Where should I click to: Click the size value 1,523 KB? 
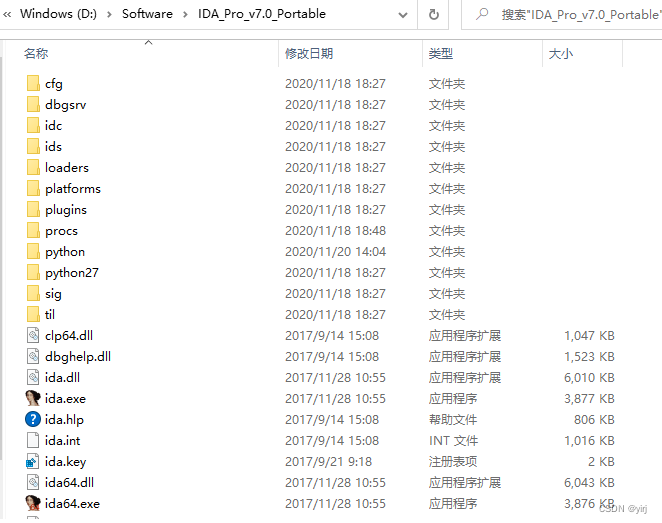(589, 357)
